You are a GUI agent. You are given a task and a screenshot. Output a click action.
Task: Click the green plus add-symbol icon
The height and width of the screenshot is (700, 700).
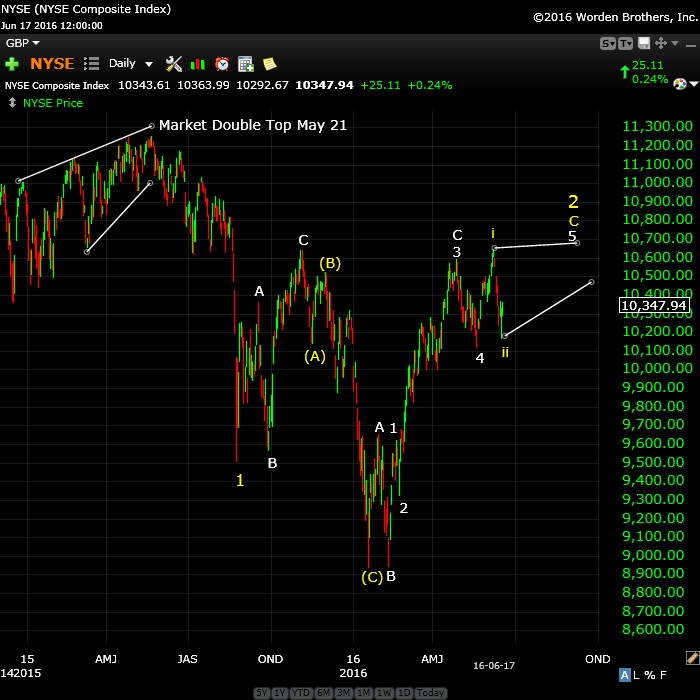tap(12, 64)
